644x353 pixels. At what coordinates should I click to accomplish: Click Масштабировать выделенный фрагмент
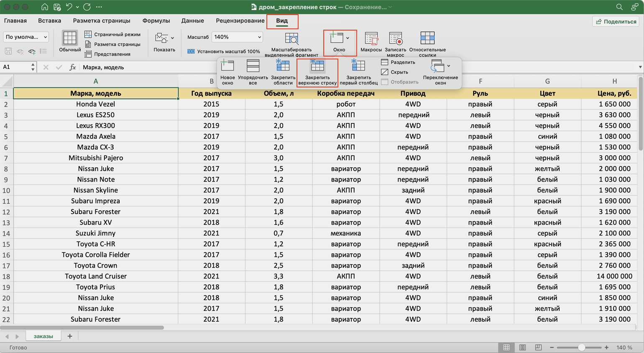click(291, 40)
